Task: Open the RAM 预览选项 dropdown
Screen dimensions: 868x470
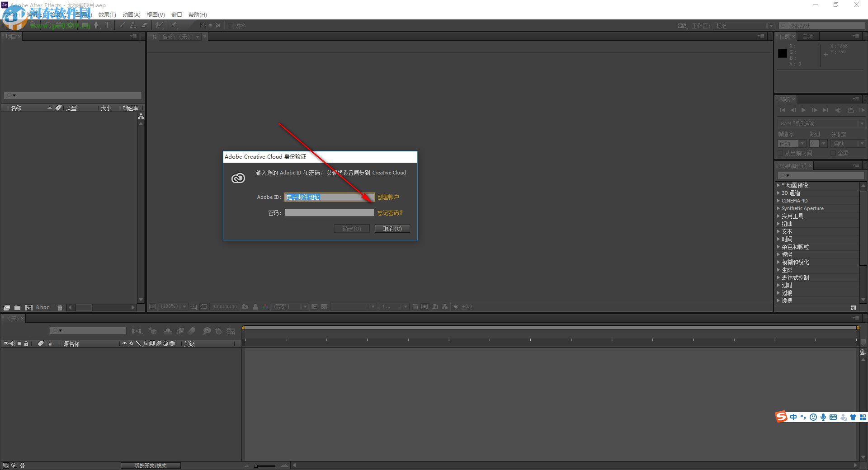Action: tap(821, 123)
